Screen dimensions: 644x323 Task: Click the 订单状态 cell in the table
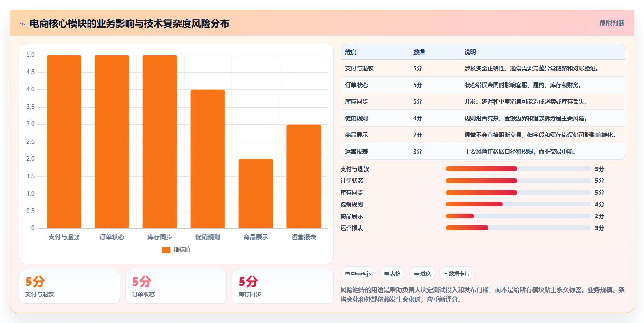(357, 85)
